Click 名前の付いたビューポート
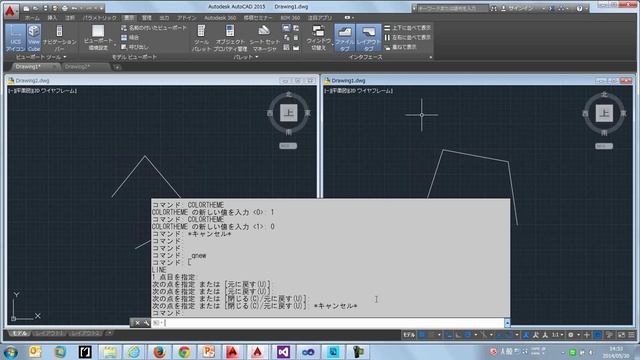The width and height of the screenshot is (640, 360). click(154, 28)
